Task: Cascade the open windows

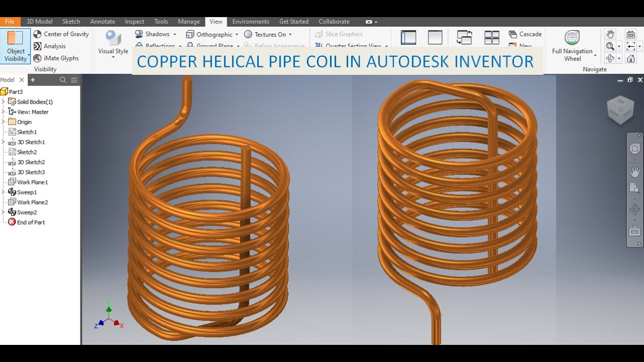Action: (525, 34)
